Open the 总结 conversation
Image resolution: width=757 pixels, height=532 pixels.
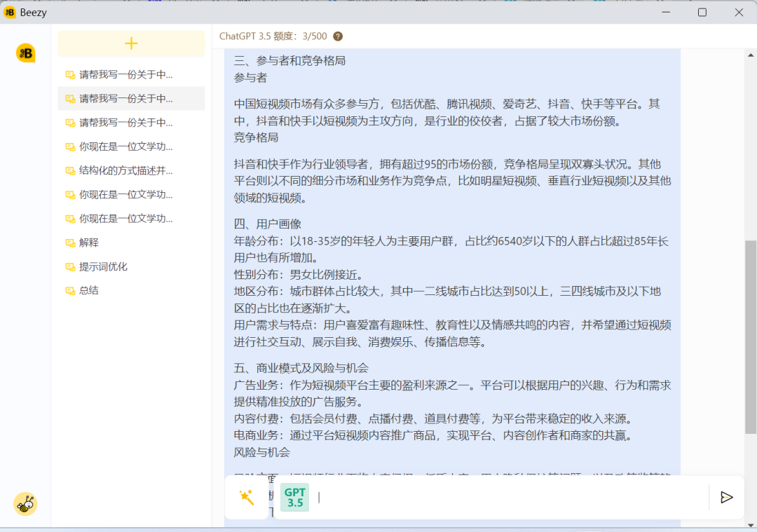(131, 290)
